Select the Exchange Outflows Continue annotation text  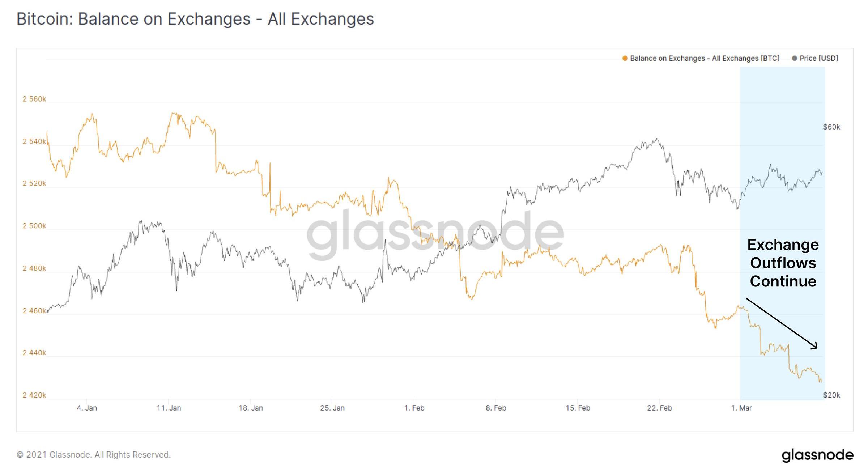[783, 263]
